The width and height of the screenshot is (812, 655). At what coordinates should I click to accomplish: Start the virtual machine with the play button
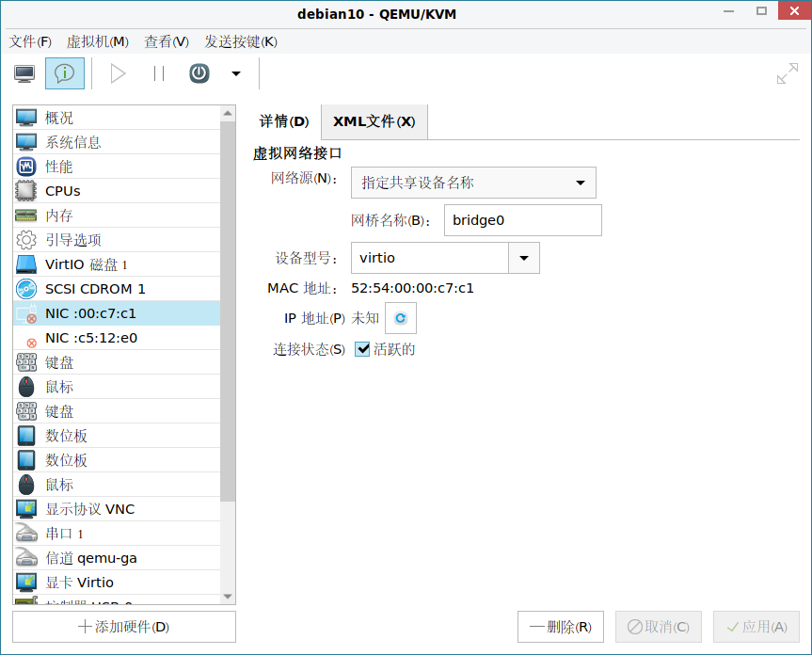click(118, 73)
